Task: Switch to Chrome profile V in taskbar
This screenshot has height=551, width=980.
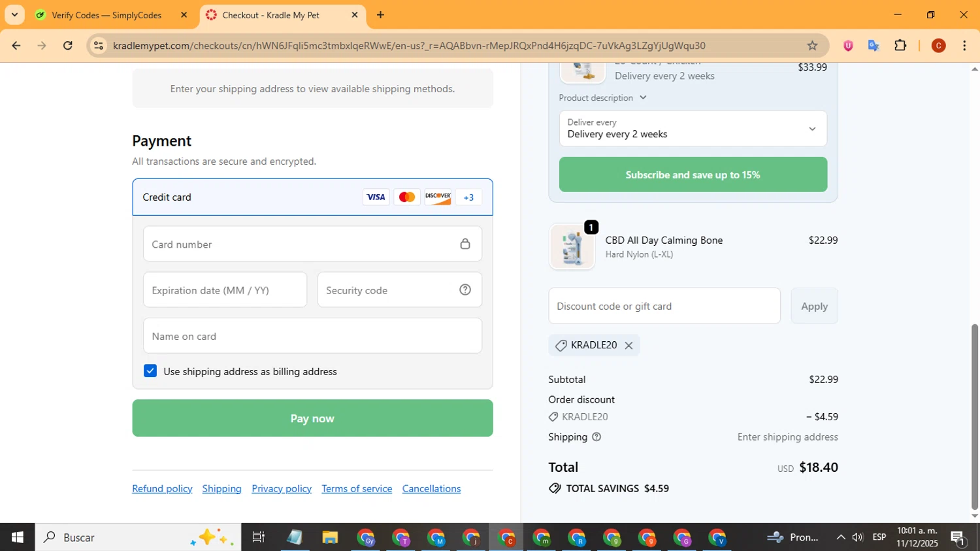Action: click(717, 538)
